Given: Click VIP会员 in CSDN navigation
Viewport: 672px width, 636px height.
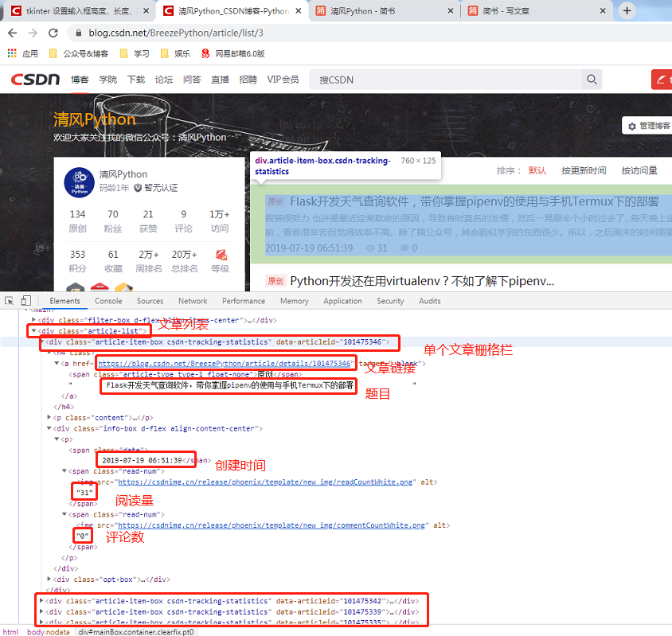Looking at the screenshot, I should pos(283,80).
